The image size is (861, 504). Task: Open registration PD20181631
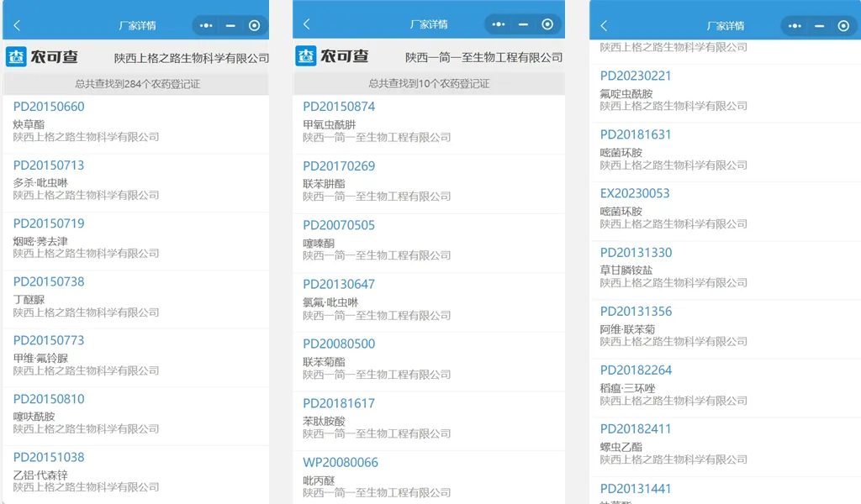coord(636,134)
